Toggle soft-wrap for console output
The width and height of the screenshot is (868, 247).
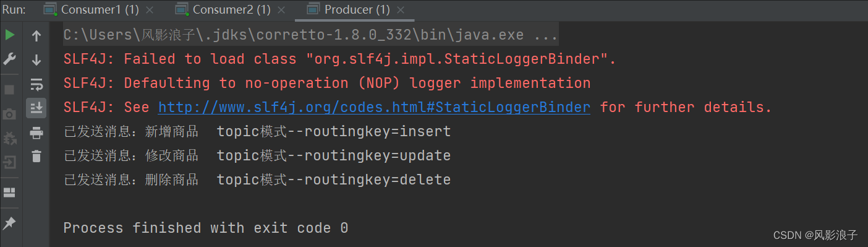point(36,84)
